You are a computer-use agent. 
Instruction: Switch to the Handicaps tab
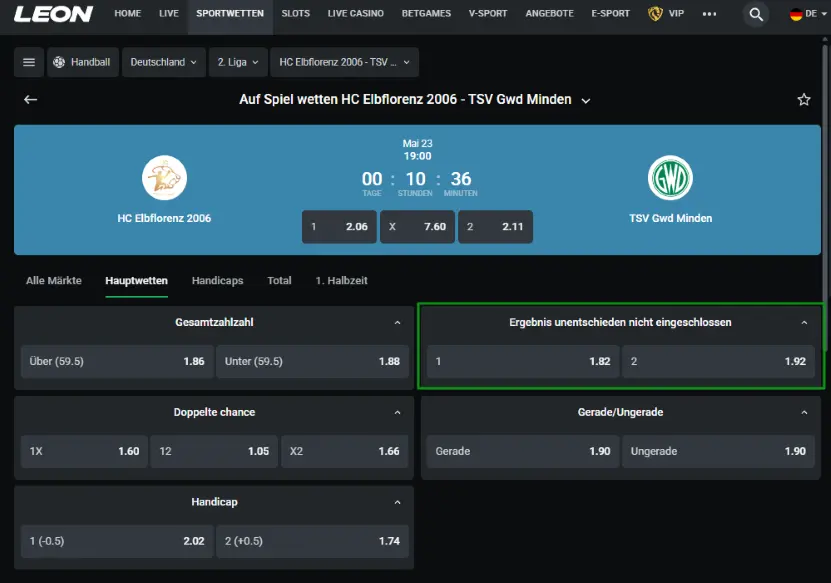point(217,280)
